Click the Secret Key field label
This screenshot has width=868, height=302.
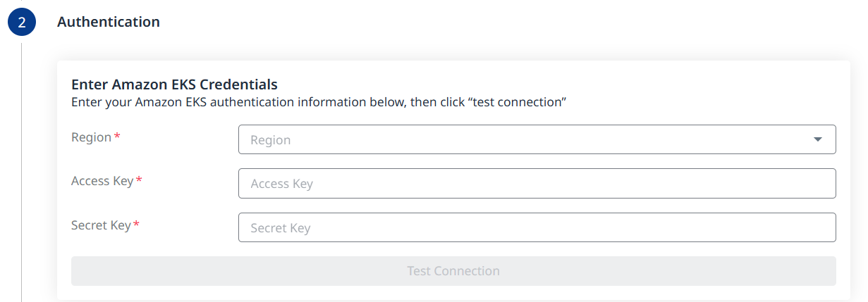point(101,225)
